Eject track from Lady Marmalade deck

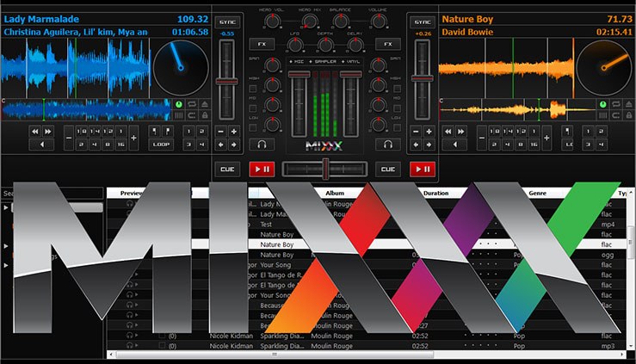(205, 105)
